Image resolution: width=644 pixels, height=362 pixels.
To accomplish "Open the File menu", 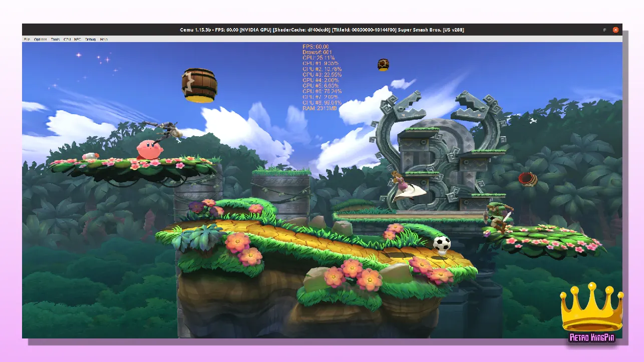I will click(x=27, y=39).
